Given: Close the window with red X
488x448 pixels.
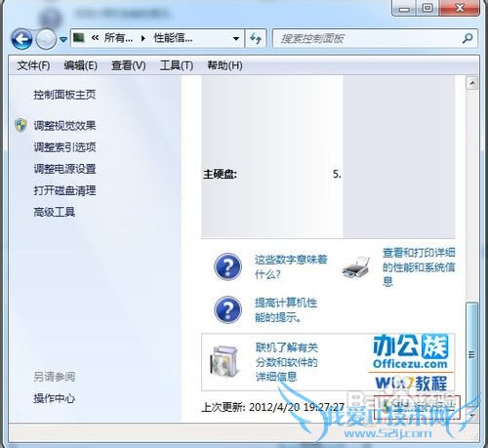Looking at the screenshot, I should 459,8.
